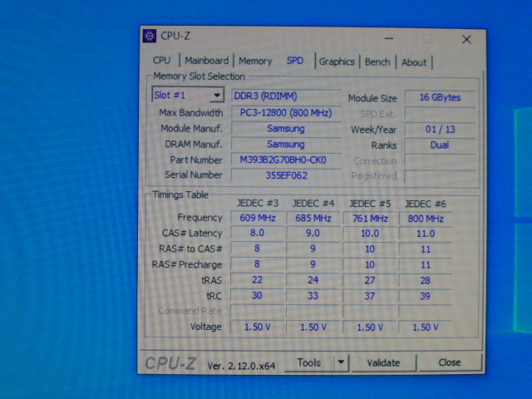Image resolution: width=532 pixels, height=399 pixels.
Task: Click the JEDEC #6 frequency 800 MHz
Action: point(426,219)
